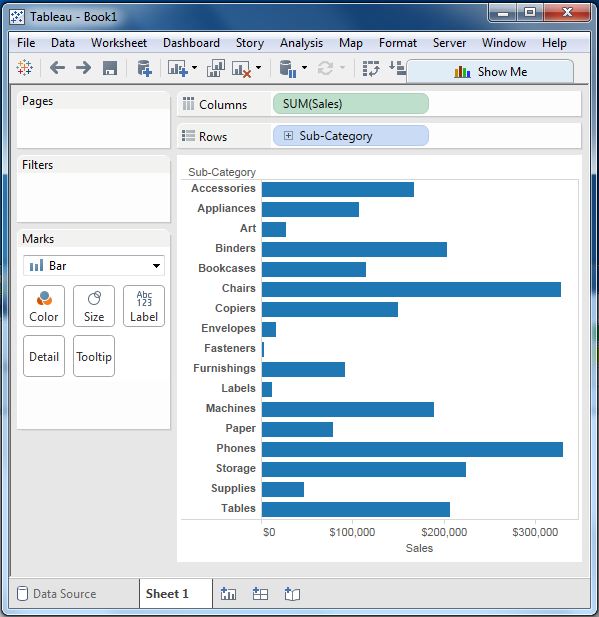Select the Chairs bar in the chart

point(411,289)
